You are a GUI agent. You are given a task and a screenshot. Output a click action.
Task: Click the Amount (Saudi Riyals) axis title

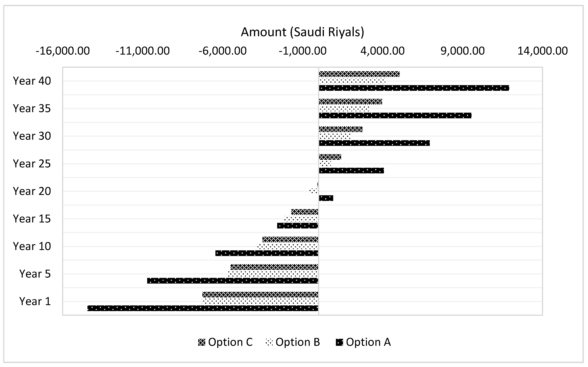tap(302, 32)
